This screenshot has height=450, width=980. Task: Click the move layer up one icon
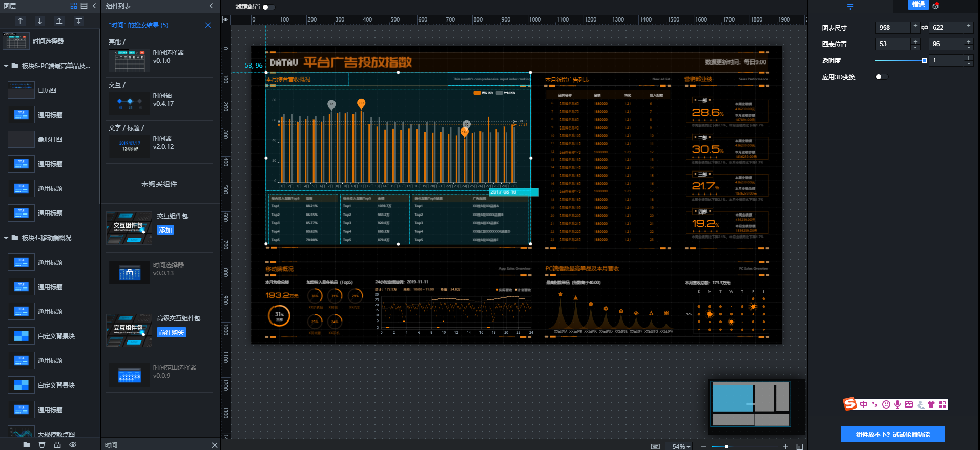(x=59, y=21)
